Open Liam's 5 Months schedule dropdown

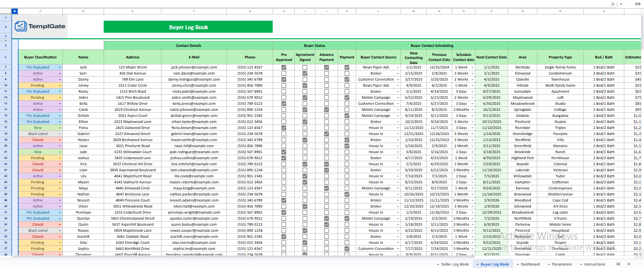pos(472,170)
